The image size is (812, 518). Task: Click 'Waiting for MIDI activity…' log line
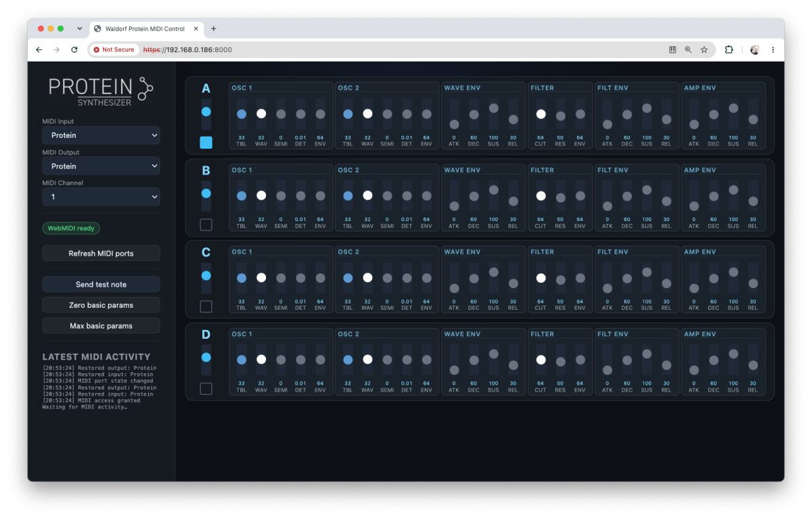click(x=85, y=407)
